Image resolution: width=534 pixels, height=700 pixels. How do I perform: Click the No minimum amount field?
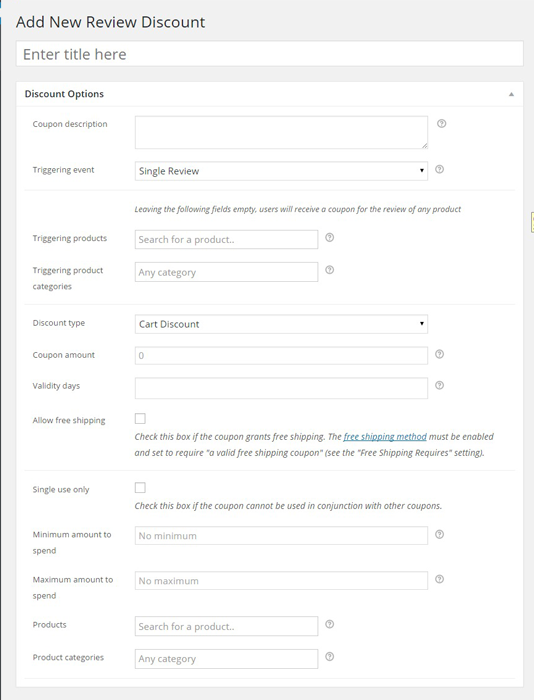(281, 536)
